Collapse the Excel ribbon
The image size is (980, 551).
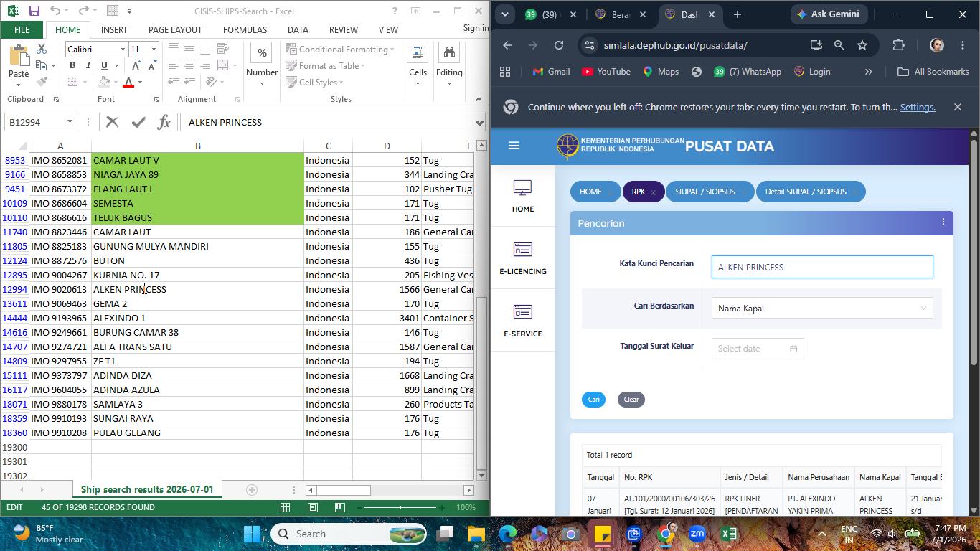pyautogui.click(x=479, y=99)
